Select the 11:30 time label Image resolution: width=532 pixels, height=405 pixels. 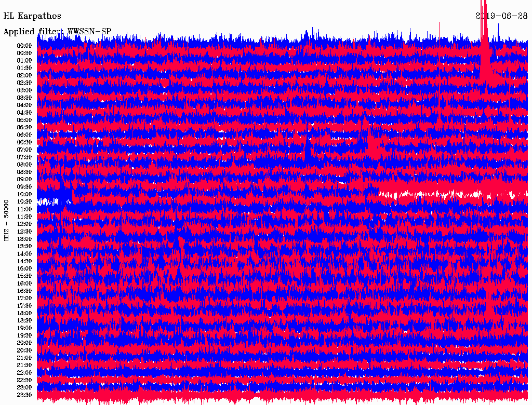[x=24, y=217]
